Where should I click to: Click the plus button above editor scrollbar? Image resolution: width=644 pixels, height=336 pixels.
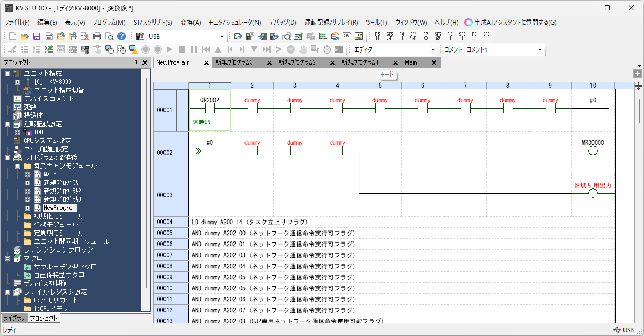click(x=638, y=73)
